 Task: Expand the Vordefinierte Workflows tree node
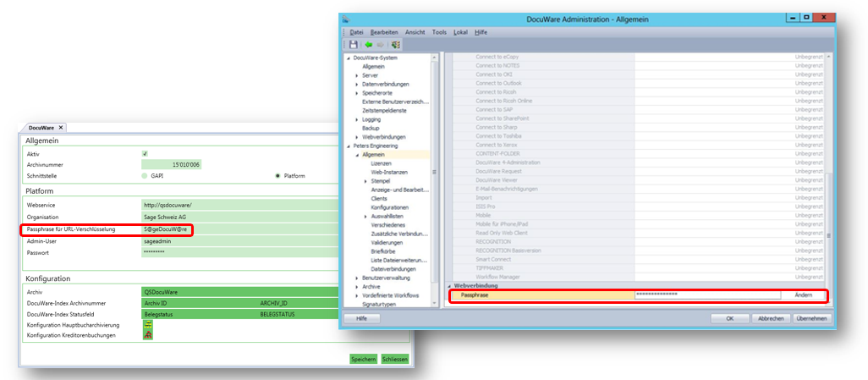click(357, 296)
